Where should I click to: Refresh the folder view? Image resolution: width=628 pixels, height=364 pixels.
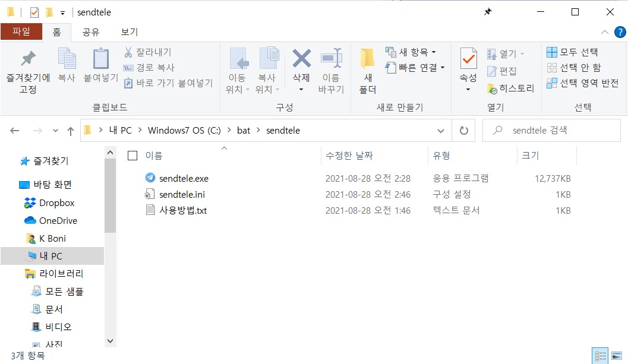click(464, 131)
